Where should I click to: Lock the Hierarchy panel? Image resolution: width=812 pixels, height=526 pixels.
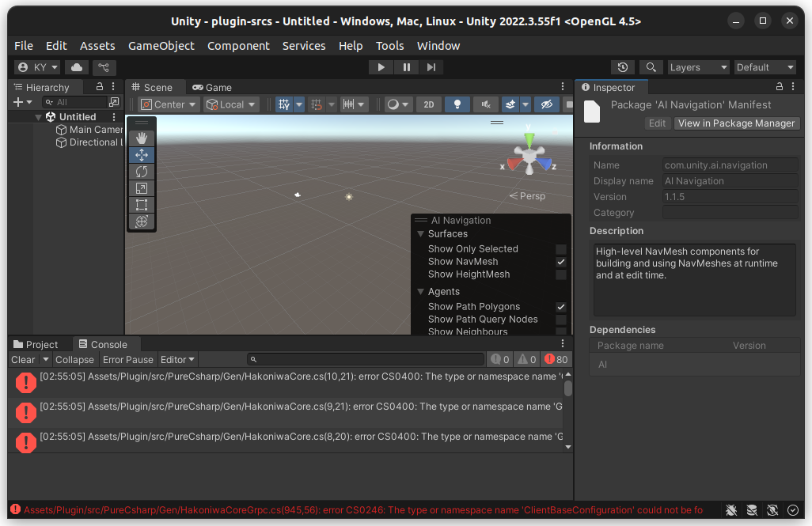[100, 86]
